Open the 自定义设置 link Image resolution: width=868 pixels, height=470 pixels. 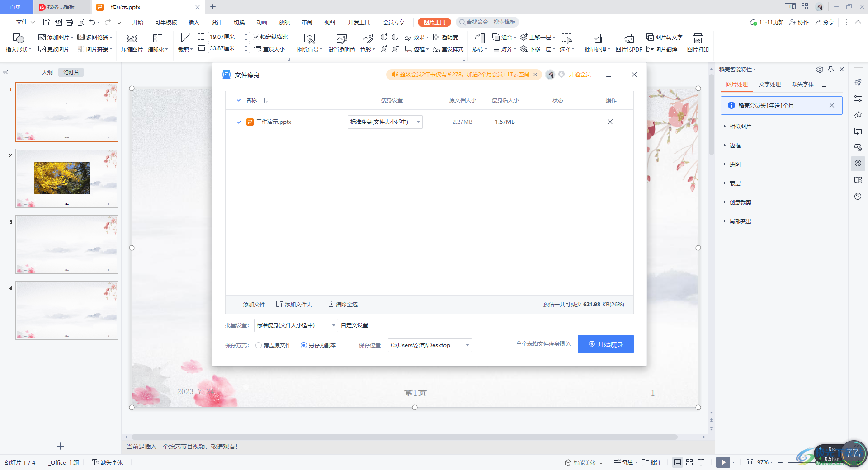pyautogui.click(x=354, y=325)
